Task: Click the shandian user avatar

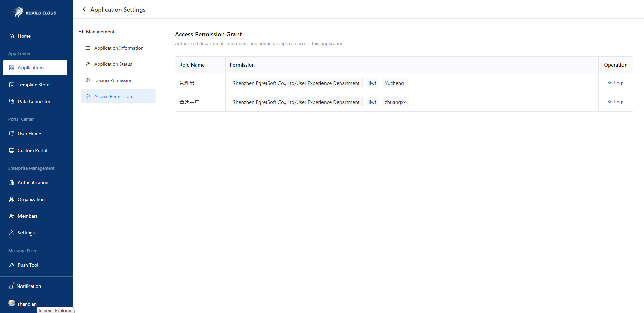Action: (x=12, y=303)
